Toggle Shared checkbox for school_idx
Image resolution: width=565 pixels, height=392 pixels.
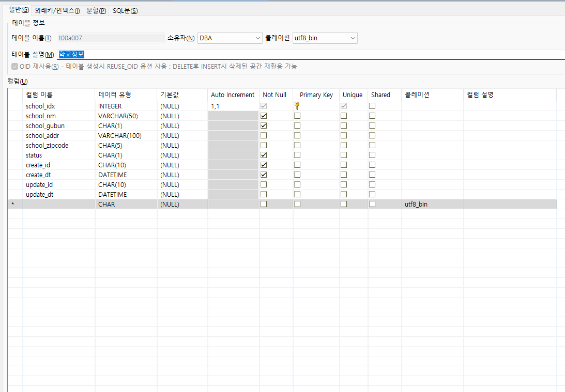(372, 106)
